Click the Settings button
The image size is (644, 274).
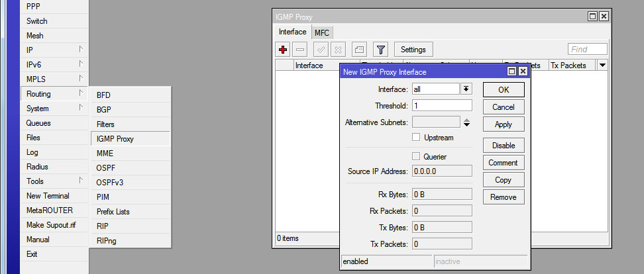pyautogui.click(x=413, y=50)
